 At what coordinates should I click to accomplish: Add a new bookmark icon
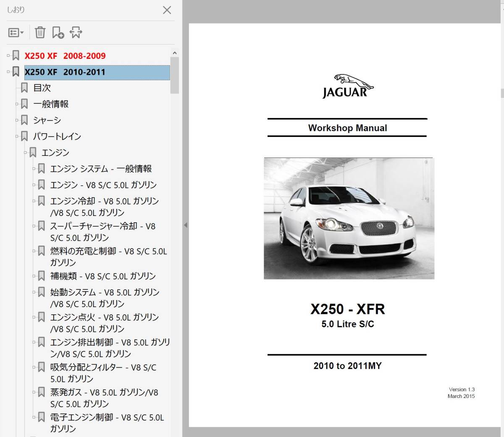58,32
